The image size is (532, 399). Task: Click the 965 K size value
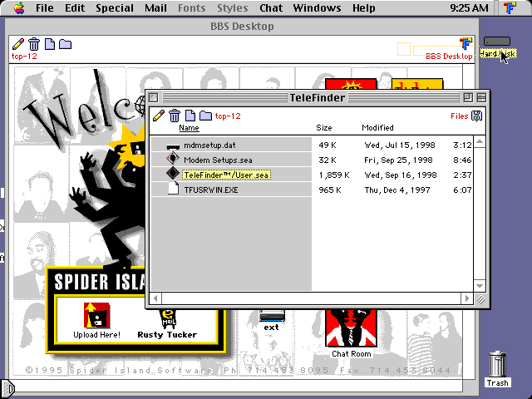coord(330,190)
